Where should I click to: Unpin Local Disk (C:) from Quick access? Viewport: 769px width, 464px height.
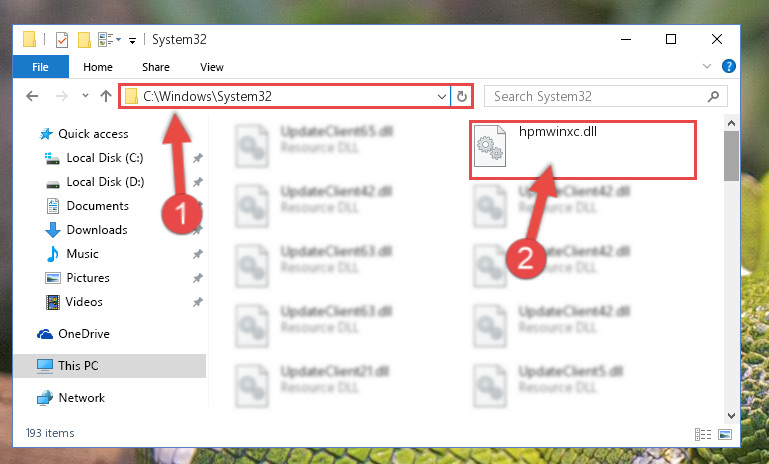[197, 158]
